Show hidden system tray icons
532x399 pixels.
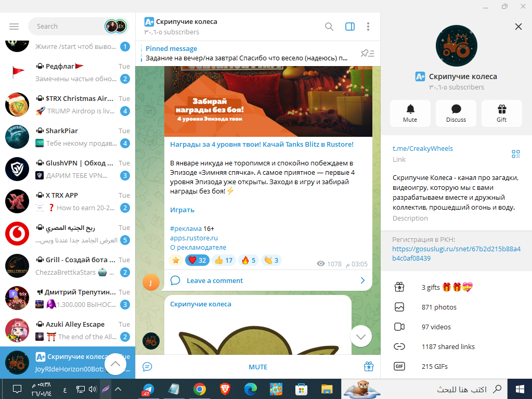[118, 389]
